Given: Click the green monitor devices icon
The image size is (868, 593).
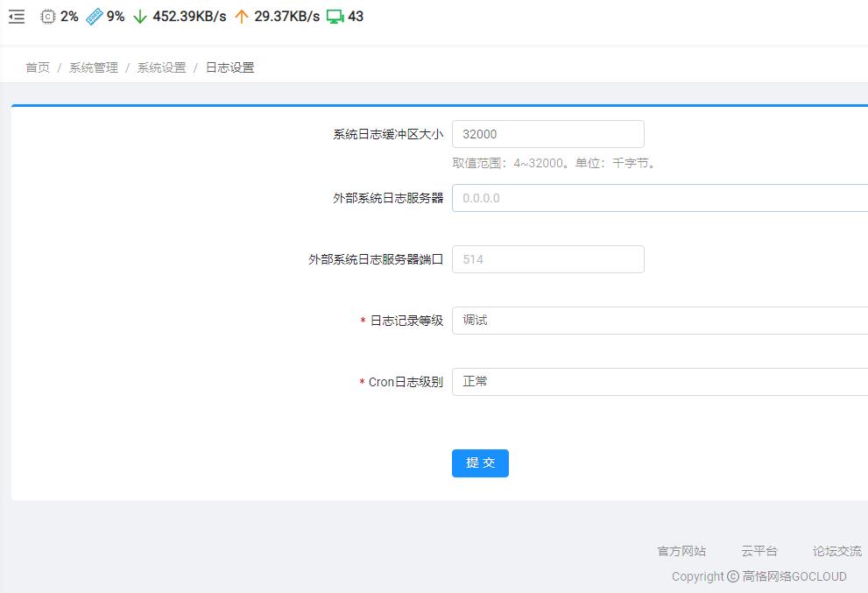Looking at the screenshot, I should 335,17.
